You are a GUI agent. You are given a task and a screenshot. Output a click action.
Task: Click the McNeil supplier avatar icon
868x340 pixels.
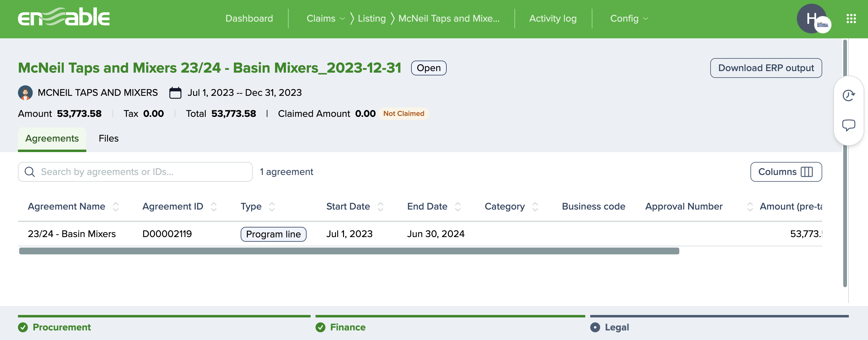[25, 93]
